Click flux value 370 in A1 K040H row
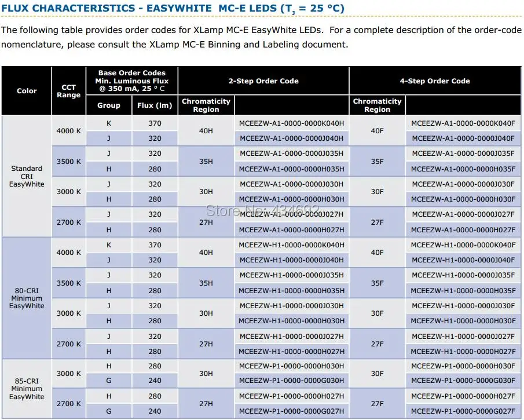The width and height of the screenshot is (524, 420). point(155,123)
